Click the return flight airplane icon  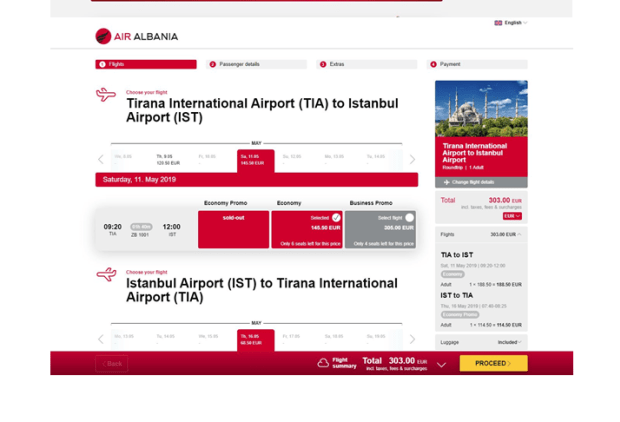click(106, 274)
